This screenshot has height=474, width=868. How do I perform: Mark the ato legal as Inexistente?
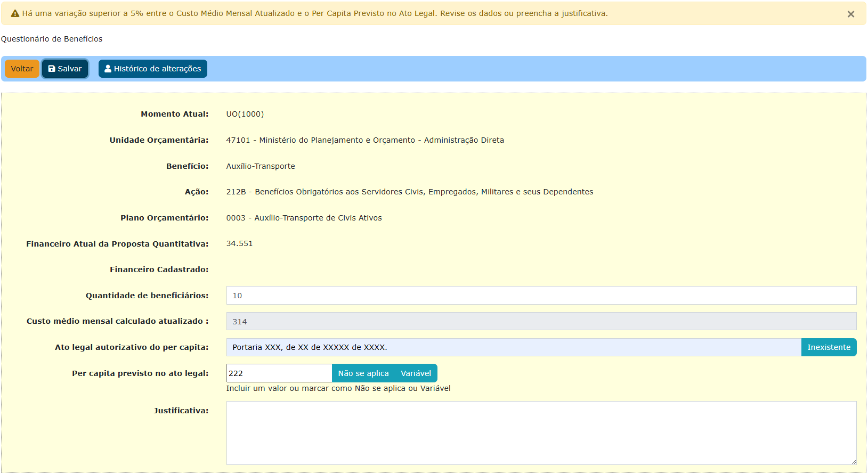pyautogui.click(x=829, y=347)
